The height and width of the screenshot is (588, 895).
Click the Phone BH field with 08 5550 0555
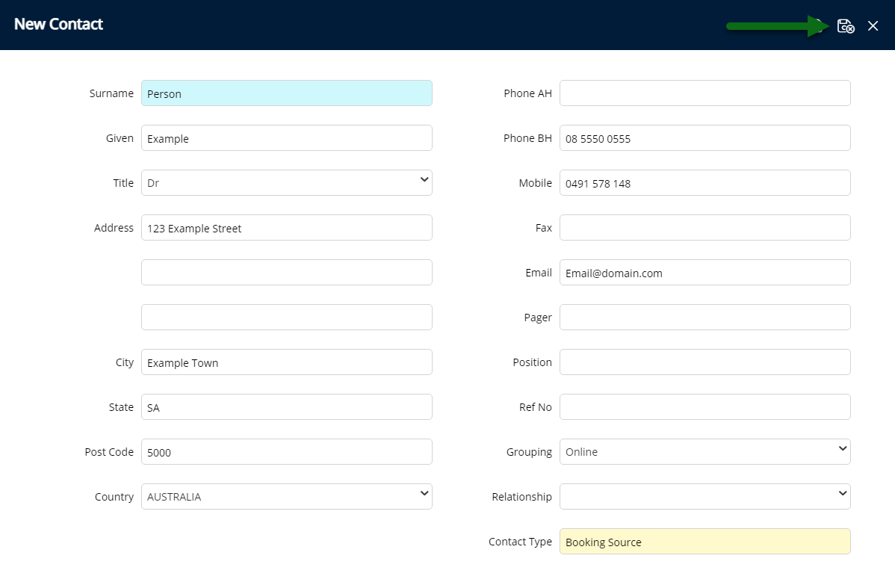point(705,138)
